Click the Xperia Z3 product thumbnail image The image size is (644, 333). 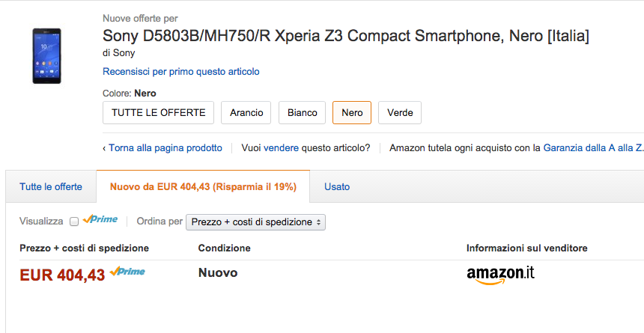pos(46,56)
